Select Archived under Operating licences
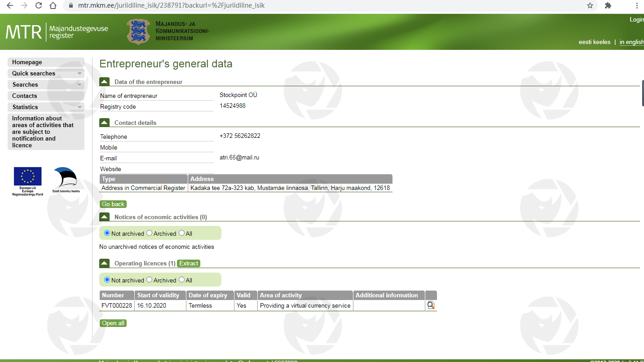Viewport: 644px width, 362px height. [x=150, y=280]
